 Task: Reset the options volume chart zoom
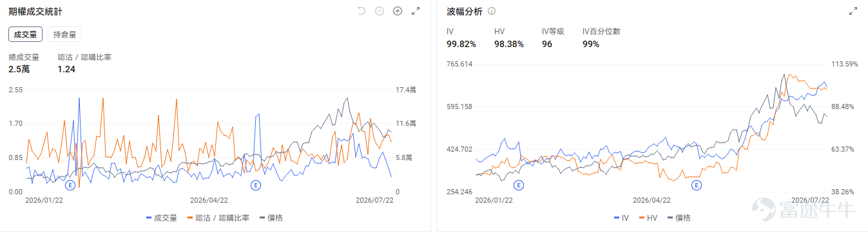point(362,11)
